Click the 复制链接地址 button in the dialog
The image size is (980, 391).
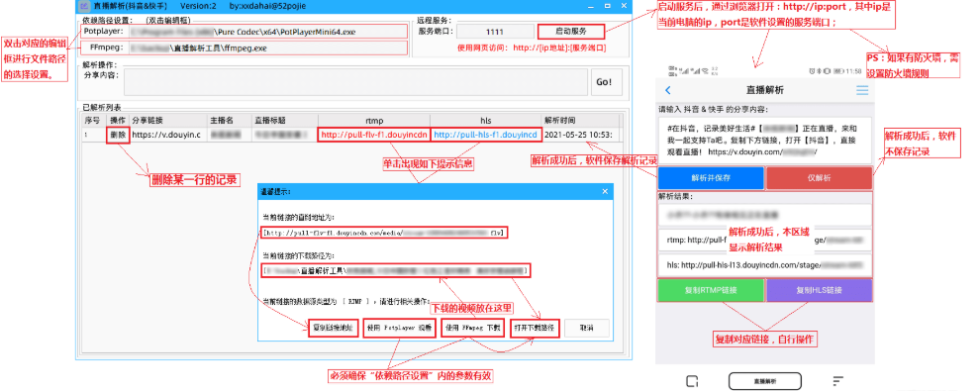pyautogui.click(x=334, y=328)
